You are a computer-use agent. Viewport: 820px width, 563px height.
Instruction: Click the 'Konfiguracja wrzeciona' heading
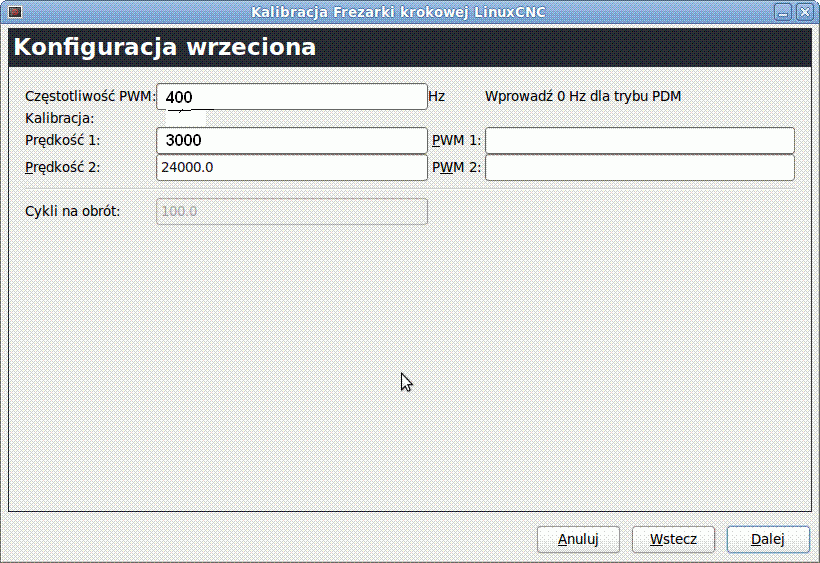click(165, 47)
